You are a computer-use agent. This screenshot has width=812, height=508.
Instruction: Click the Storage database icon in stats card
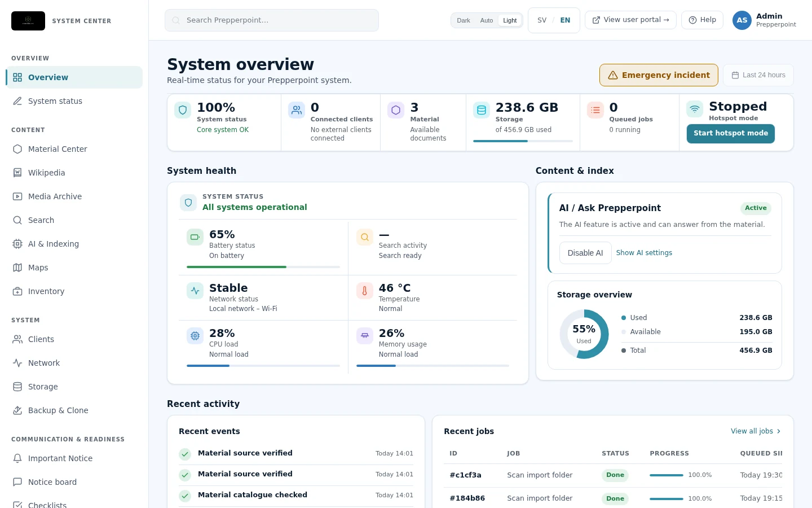[x=482, y=110]
